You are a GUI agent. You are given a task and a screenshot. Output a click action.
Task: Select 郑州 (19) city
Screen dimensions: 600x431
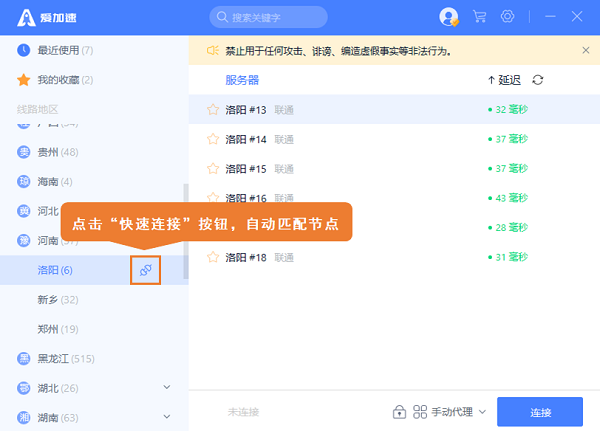click(x=58, y=329)
